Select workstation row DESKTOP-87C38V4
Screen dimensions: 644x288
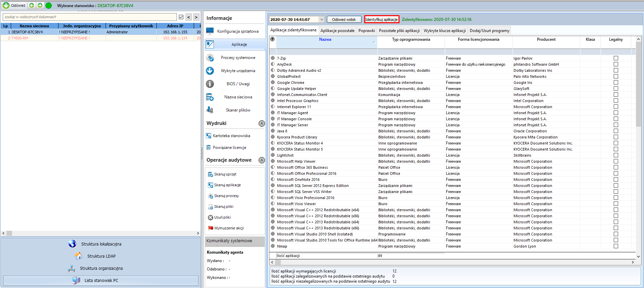[x=101, y=32]
